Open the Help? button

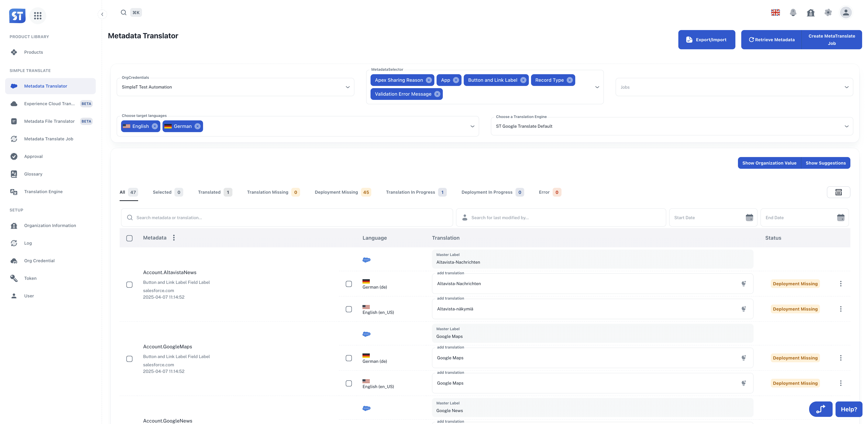848,409
